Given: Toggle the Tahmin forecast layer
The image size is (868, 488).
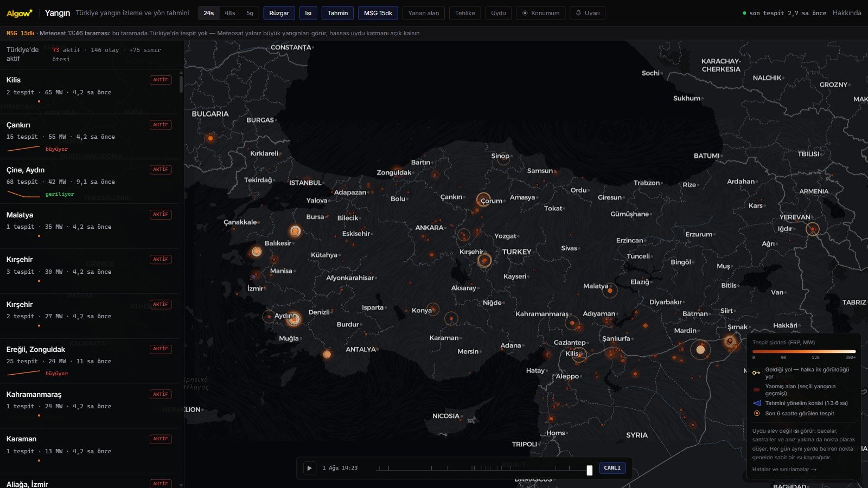Looking at the screenshot, I should (337, 13).
